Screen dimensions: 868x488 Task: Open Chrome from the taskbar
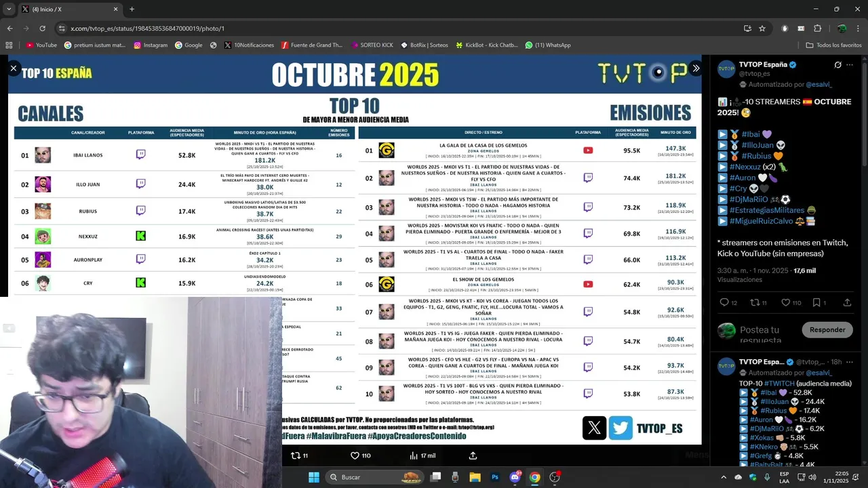tap(534, 477)
